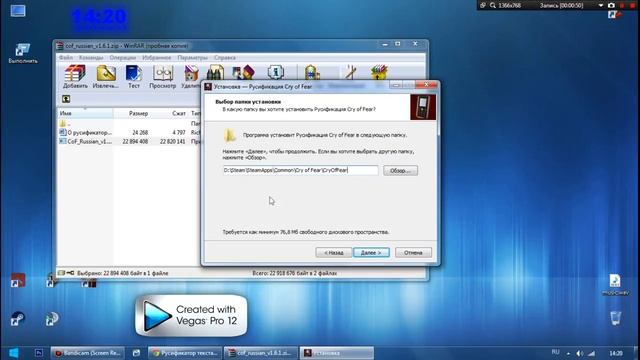The width and height of the screenshot is (640, 360).
Task: Open the Файл menu in WinRAR
Action: (66, 58)
